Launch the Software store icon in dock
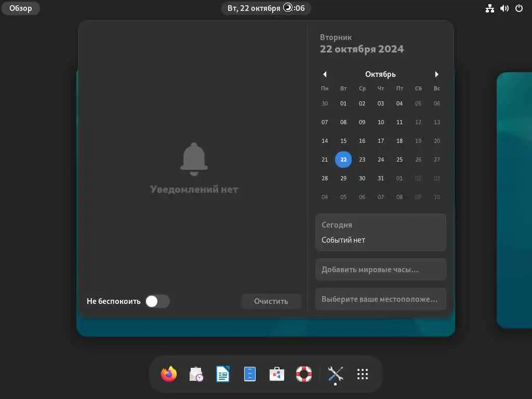The image size is (532, 399). tap(277, 374)
